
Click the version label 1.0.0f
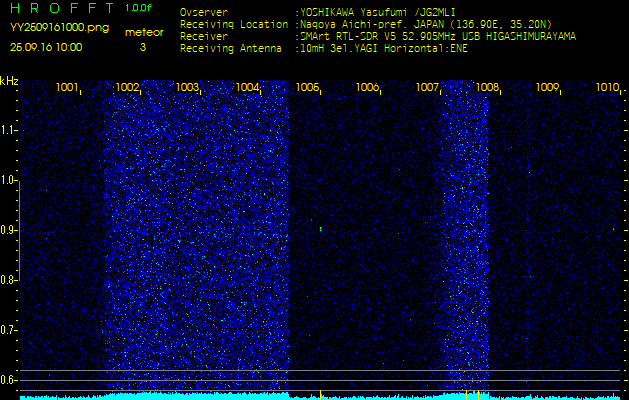[138, 8]
